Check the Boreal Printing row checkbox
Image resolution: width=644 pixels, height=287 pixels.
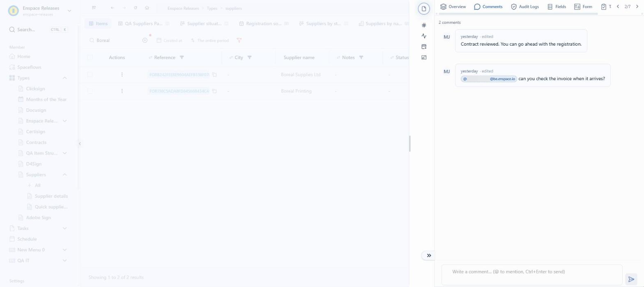(90, 91)
